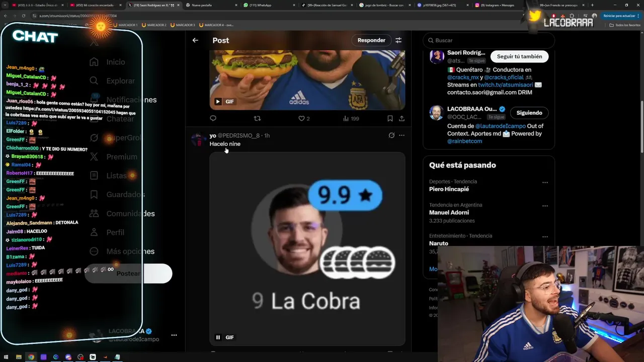Image resolution: width=644 pixels, height=362 pixels.
Task: Open @PEDRISMO_8 profile handle
Action: pyautogui.click(x=238, y=136)
